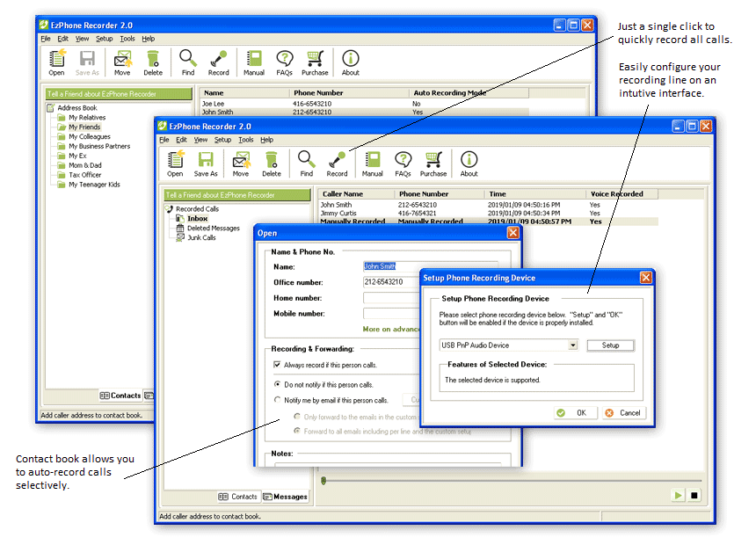
Task: Click playback slider handle
Action: pos(323,480)
